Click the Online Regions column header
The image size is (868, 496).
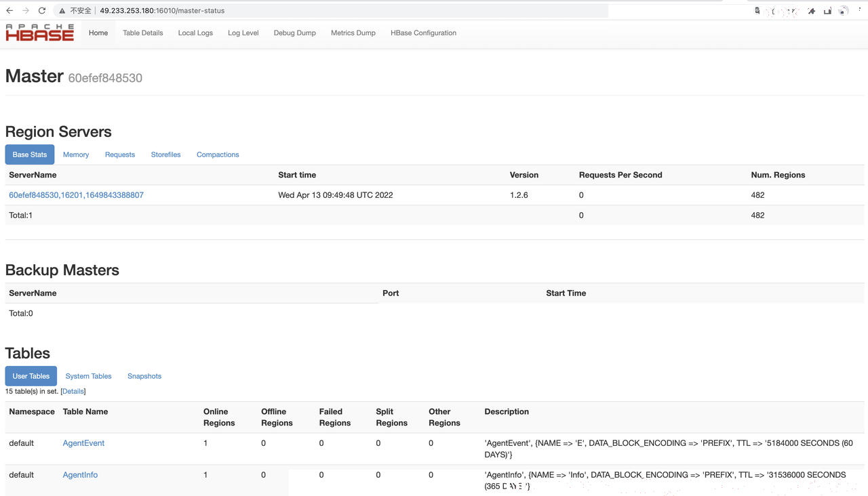219,417
